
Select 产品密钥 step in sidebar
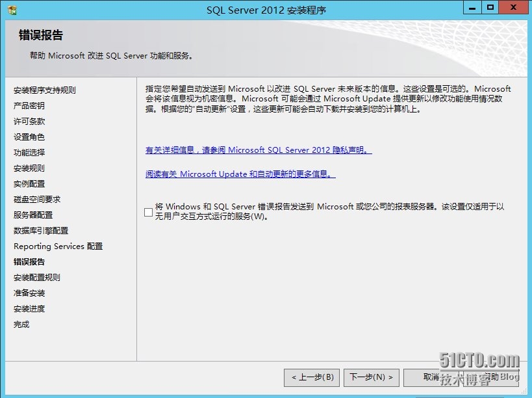coord(29,106)
